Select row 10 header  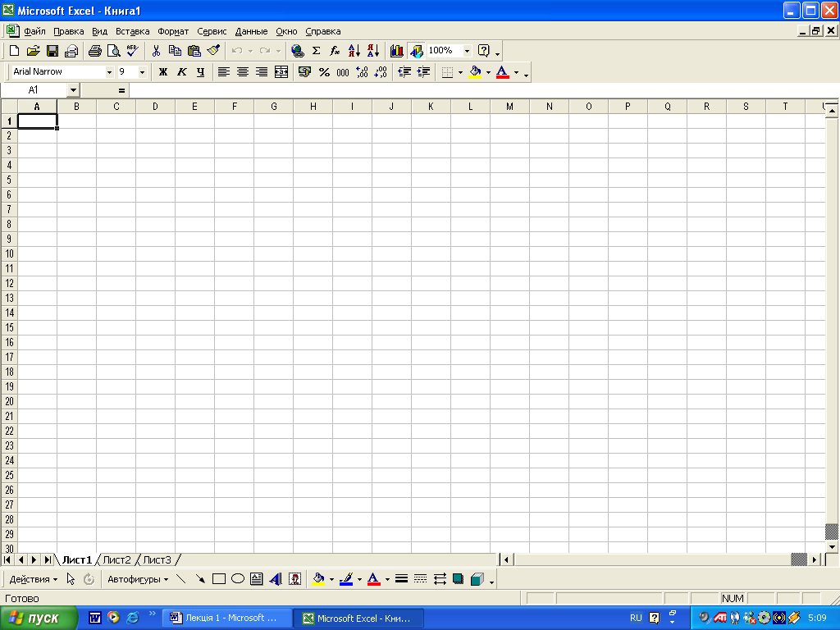click(x=9, y=254)
